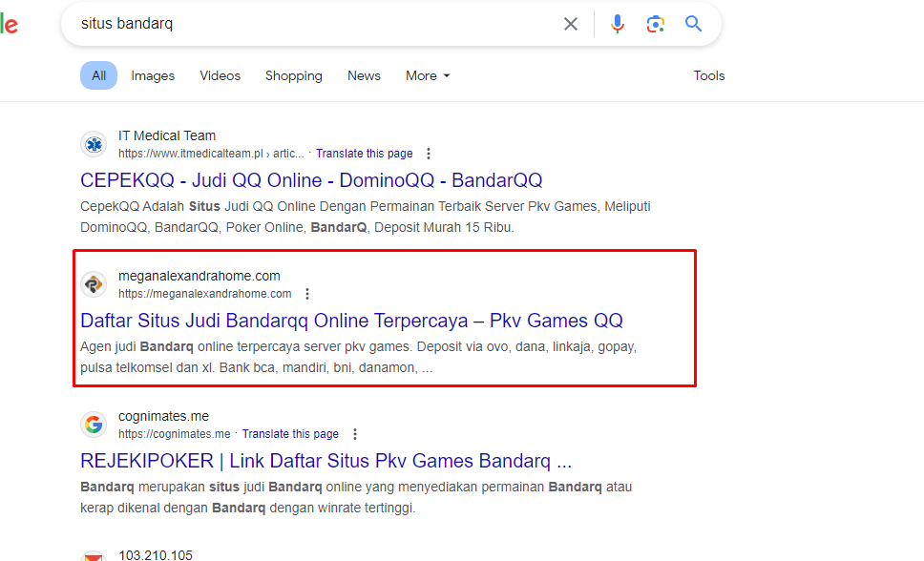Viewport: 924px width, 561px height.
Task: Switch to the Videos tab
Action: click(220, 75)
